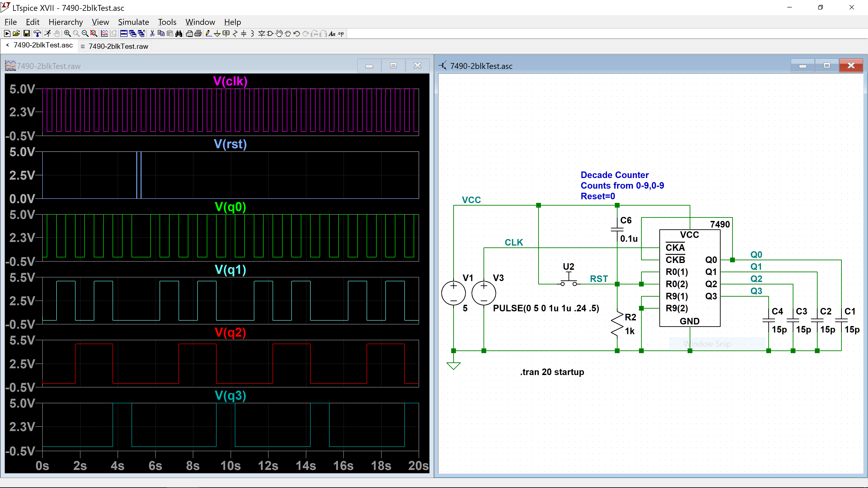Screen dimensions: 868x488
Task: Select the Zoom In magnifier icon
Action: coord(68,34)
